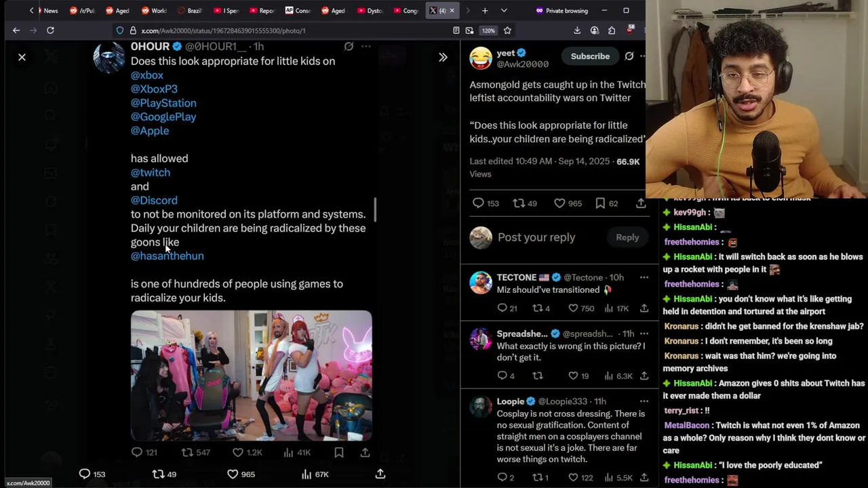Screen dimensions: 868x488
Task: Open more options on 0HOUR tweet
Action: click(366, 47)
